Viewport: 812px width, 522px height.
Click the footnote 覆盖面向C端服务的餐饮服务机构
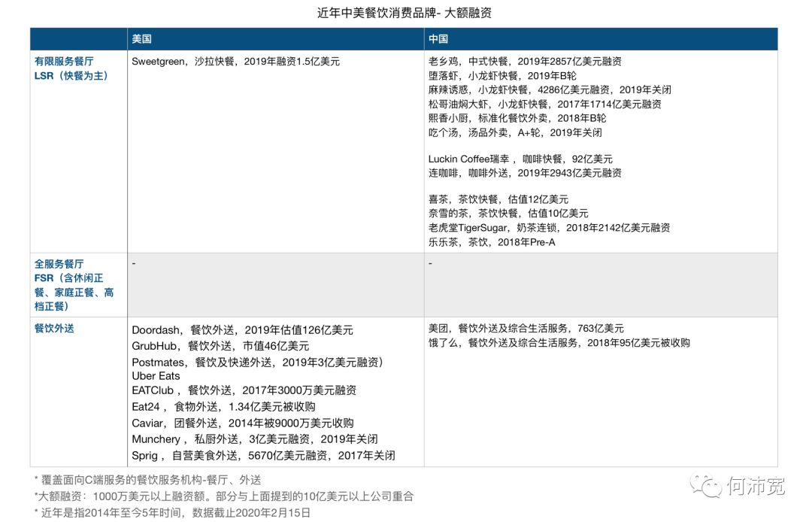[x=147, y=480]
